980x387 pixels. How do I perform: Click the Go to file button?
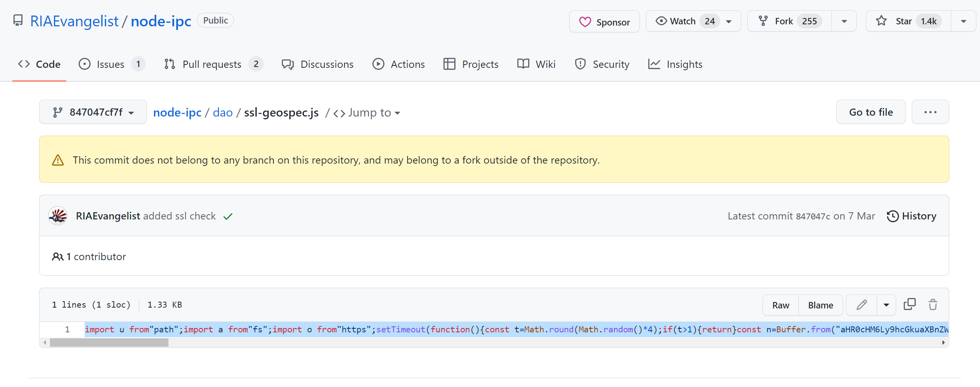point(871,112)
